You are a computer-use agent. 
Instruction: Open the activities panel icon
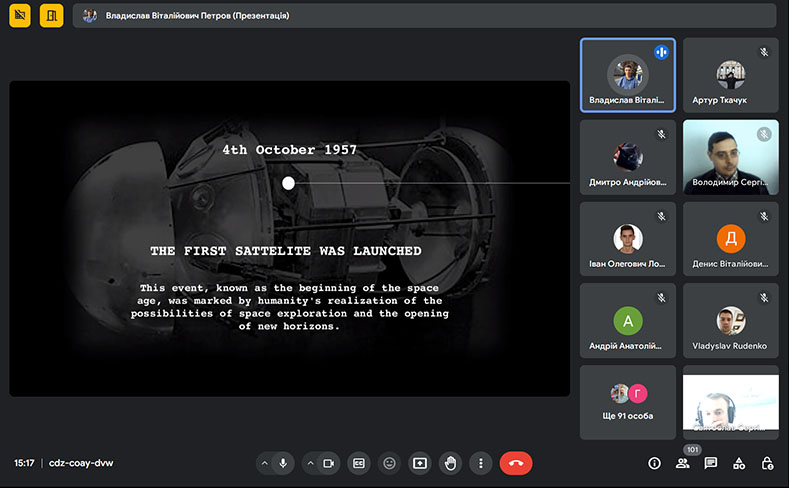[x=739, y=463]
